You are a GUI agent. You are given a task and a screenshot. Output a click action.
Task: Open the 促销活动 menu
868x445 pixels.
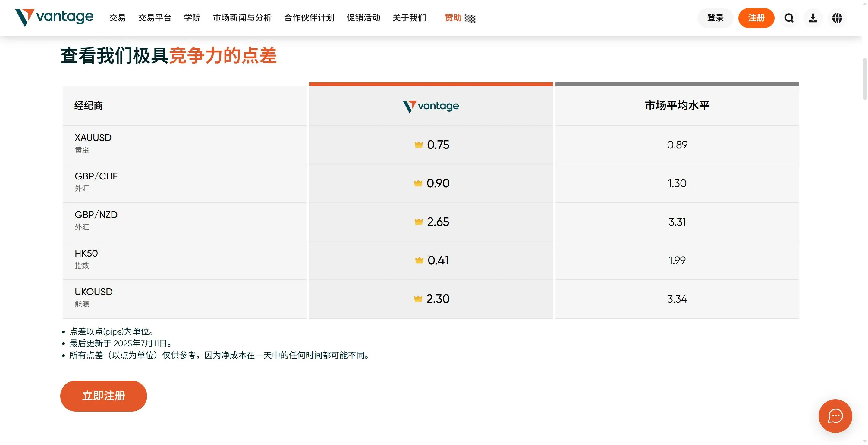tap(363, 18)
